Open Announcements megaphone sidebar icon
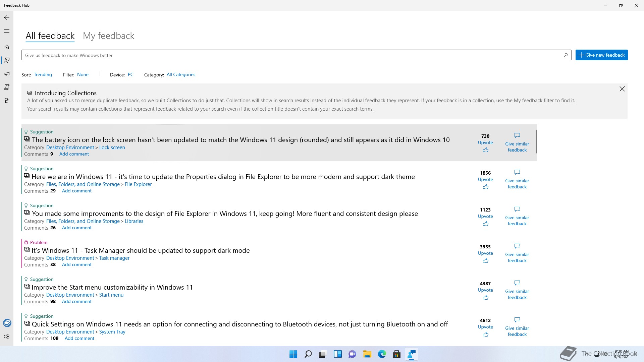This screenshot has width=644, height=362. click(x=7, y=74)
